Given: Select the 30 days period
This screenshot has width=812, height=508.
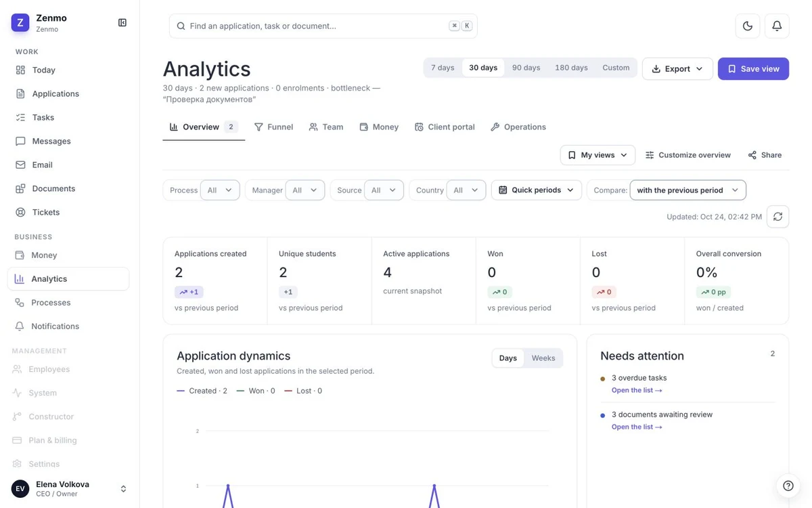Looking at the screenshot, I should tap(483, 68).
